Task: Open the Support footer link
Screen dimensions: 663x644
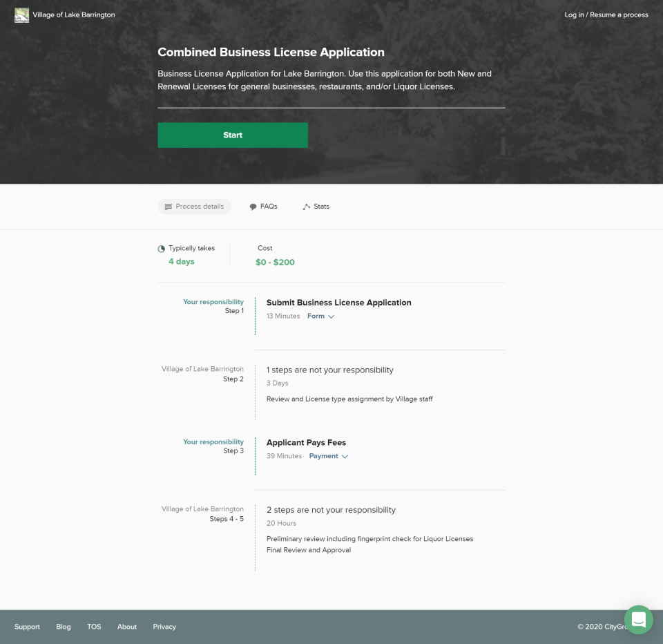Action: click(27, 627)
